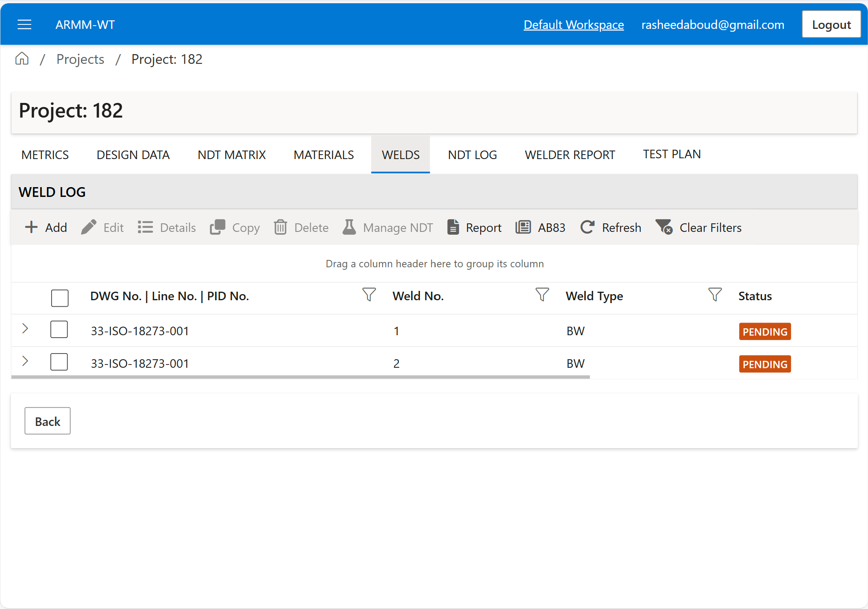This screenshot has width=868, height=609.
Task: Click the PENDING badge for weld 2
Action: 765,364
